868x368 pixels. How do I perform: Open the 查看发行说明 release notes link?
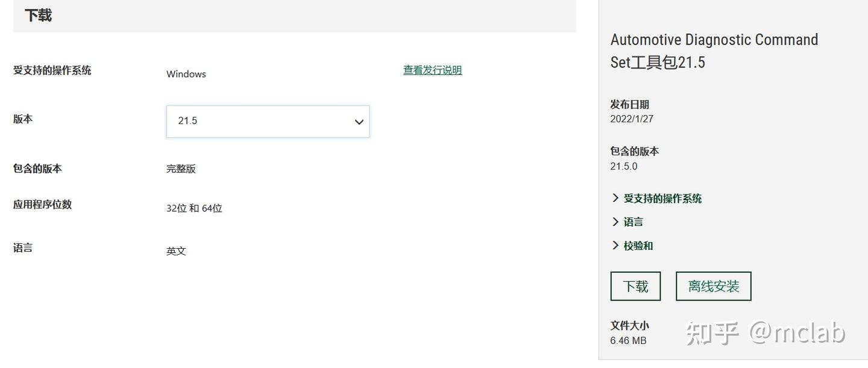(432, 70)
